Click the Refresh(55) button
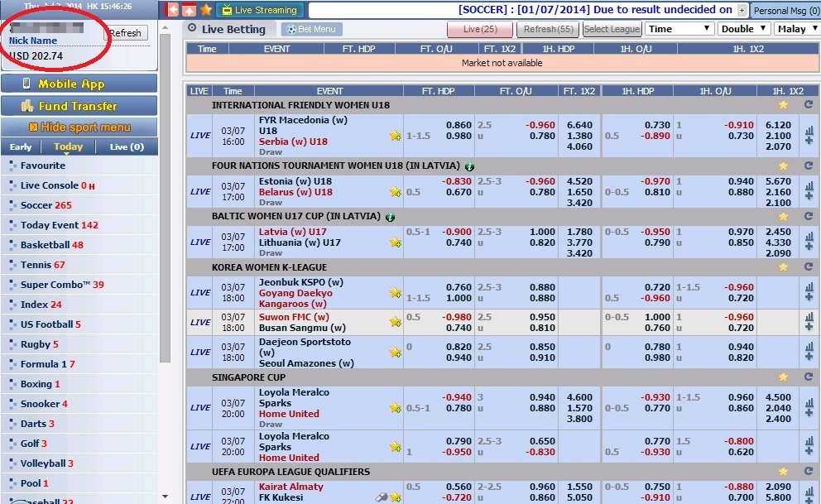 (548, 29)
